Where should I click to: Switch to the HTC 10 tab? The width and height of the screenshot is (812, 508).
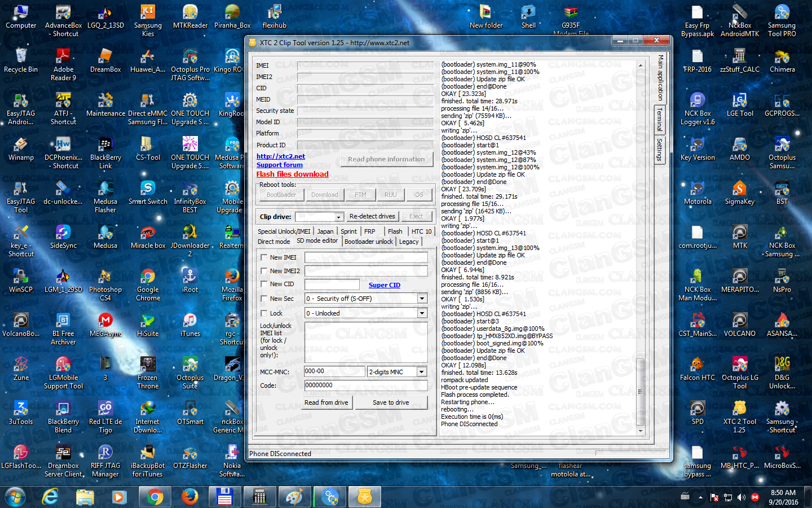coord(421,231)
